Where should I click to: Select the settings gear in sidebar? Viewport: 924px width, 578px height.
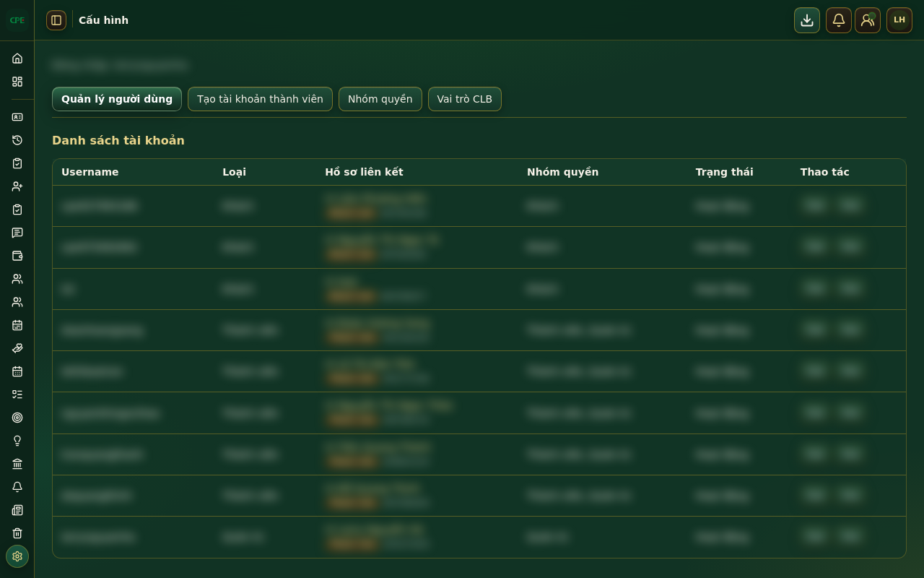click(17, 556)
